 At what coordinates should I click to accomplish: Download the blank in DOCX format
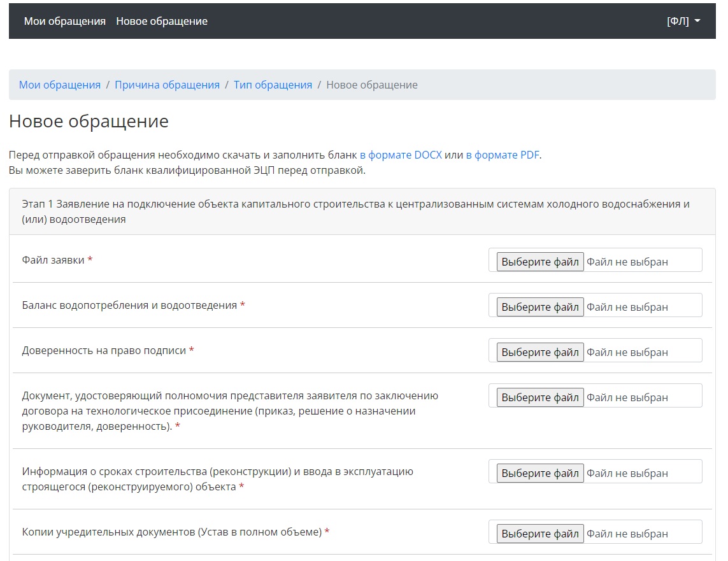(x=401, y=155)
